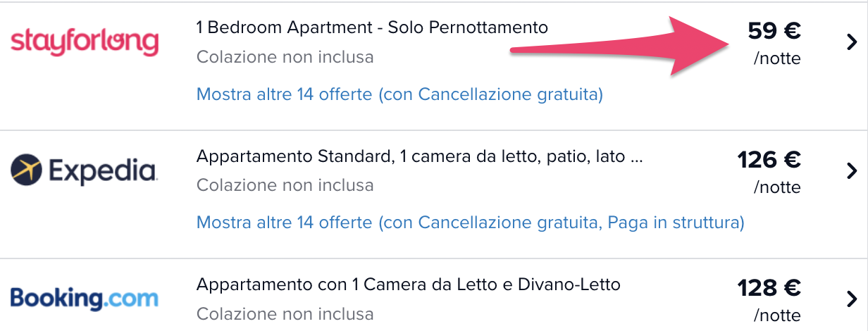Click the Booking.com logo
The width and height of the screenshot is (868, 331).
point(85,298)
